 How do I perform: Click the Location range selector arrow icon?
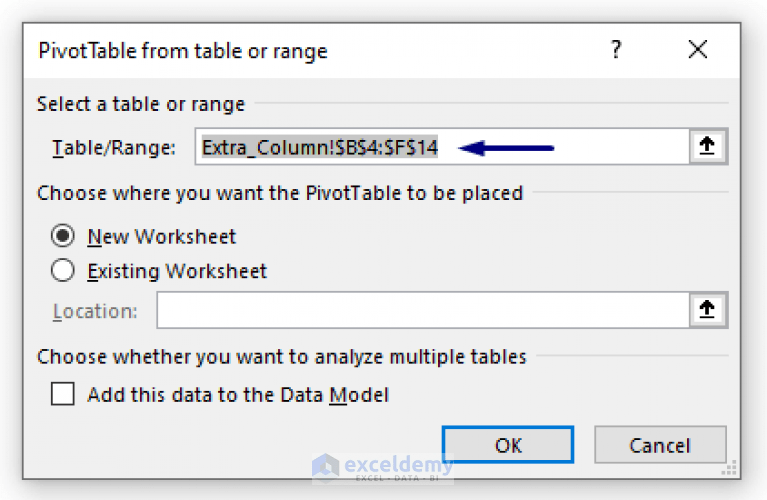coord(707,311)
